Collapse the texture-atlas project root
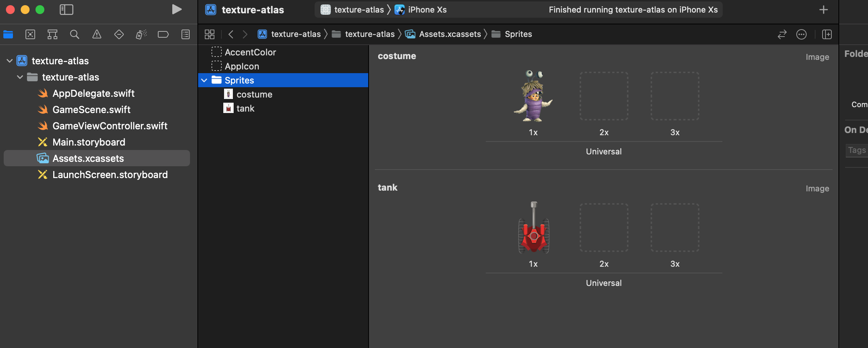Image resolution: width=868 pixels, height=348 pixels. point(10,61)
